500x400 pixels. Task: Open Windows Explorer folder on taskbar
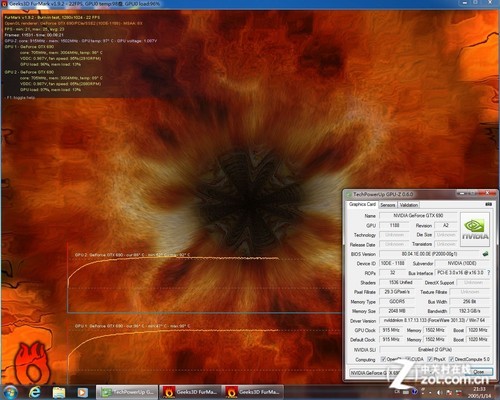59,392
